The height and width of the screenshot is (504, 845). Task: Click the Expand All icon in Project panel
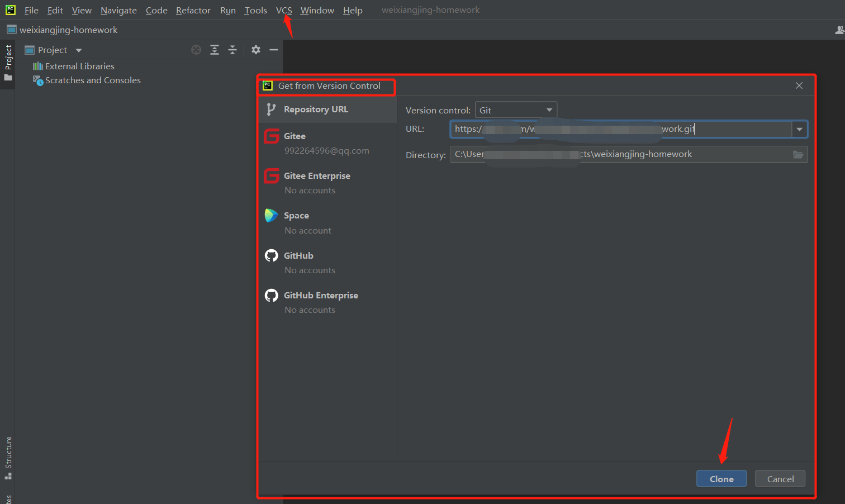click(x=215, y=50)
